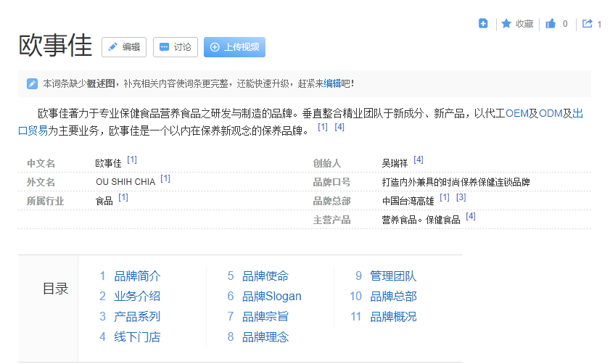Jump to section 9 管理团队
The image size is (610, 364).
click(393, 276)
